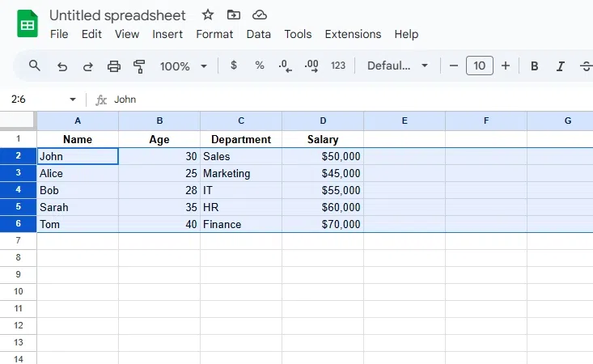The width and height of the screenshot is (593, 364).
Task: Increase font size with plus
Action: (506, 66)
